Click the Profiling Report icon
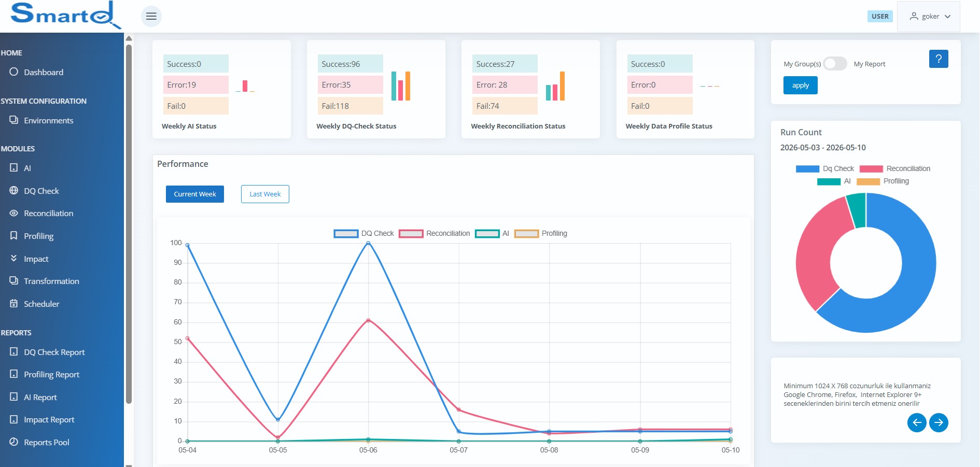The height and width of the screenshot is (467, 980). click(x=14, y=374)
